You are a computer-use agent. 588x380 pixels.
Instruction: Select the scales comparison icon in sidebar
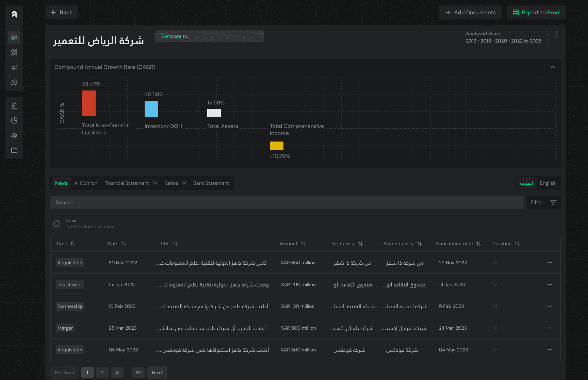pyautogui.click(x=14, y=135)
